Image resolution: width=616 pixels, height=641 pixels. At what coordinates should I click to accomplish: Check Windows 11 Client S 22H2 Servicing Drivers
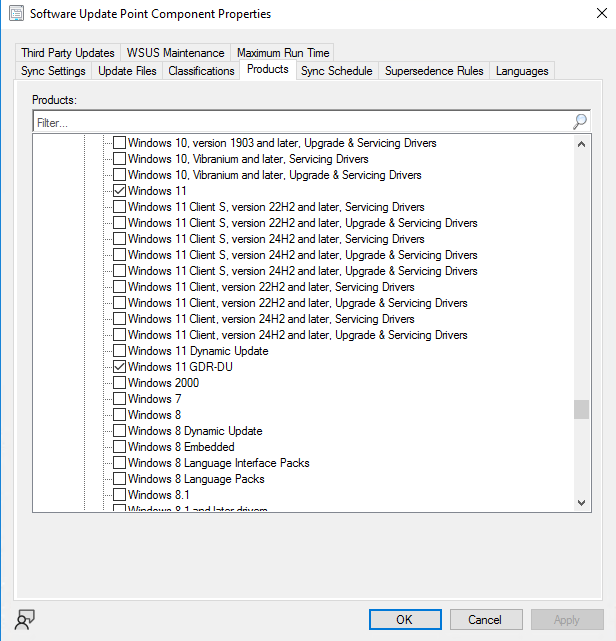point(119,206)
